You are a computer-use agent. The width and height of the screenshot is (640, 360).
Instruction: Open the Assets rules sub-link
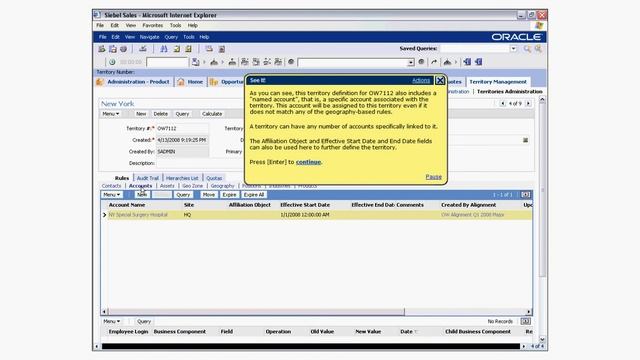coord(167,186)
